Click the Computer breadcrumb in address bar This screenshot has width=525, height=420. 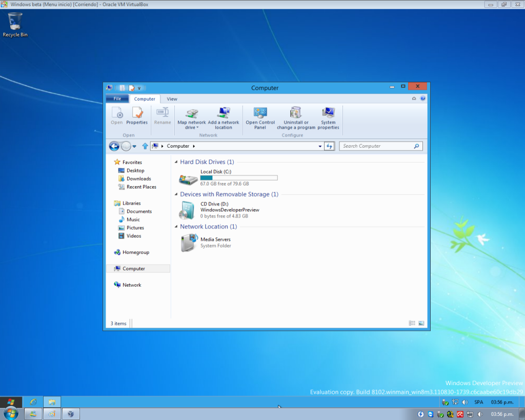pyautogui.click(x=178, y=146)
